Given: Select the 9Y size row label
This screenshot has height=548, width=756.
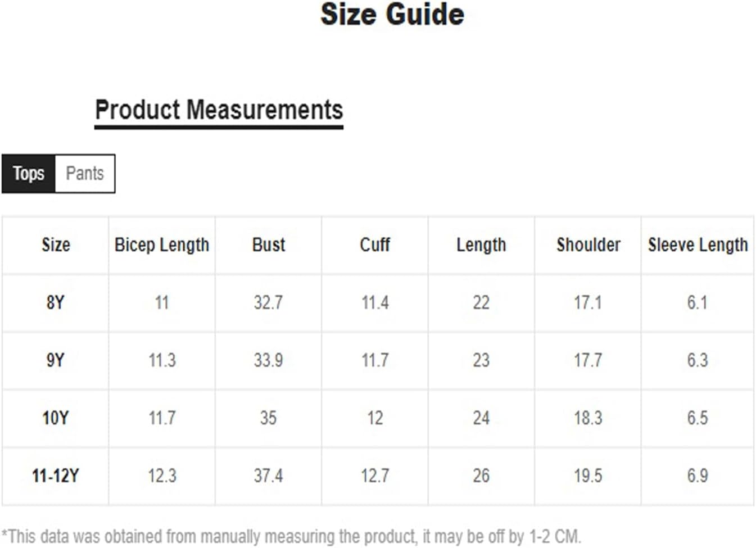Looking at the screenshot, I should coord(55,360).
